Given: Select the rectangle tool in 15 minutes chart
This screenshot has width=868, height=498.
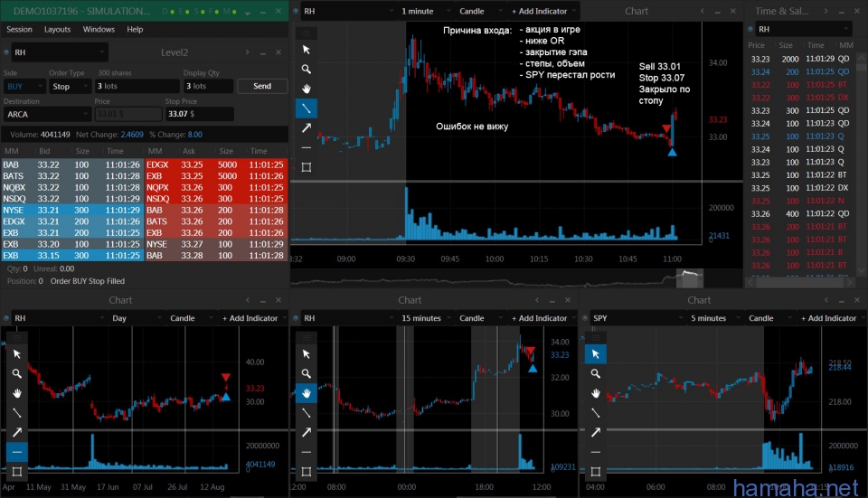Looking at the screenshot, I should tap(307, 472).
